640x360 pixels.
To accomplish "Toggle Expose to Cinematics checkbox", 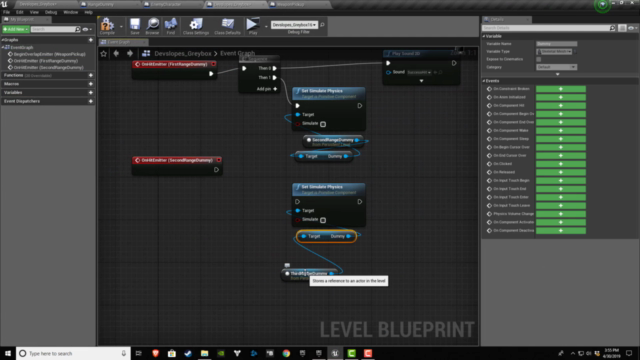I will click(539, 59).
